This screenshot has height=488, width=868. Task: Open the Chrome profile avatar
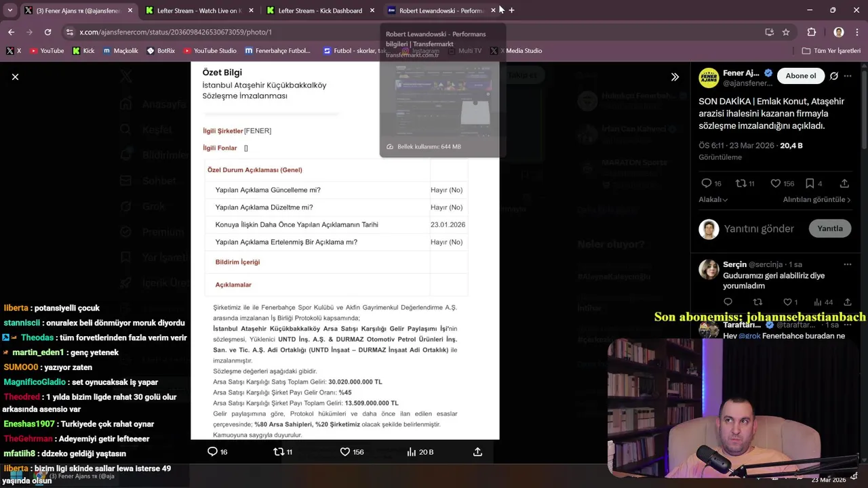[839, 32]
